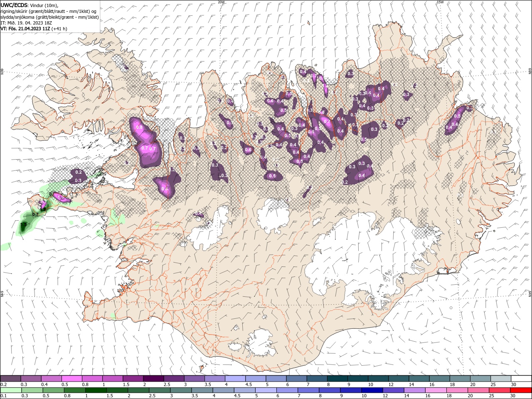Select upper legend swatch between 7 and 8
This screenshot has height=399, width=532.
(x=317, y=379)
